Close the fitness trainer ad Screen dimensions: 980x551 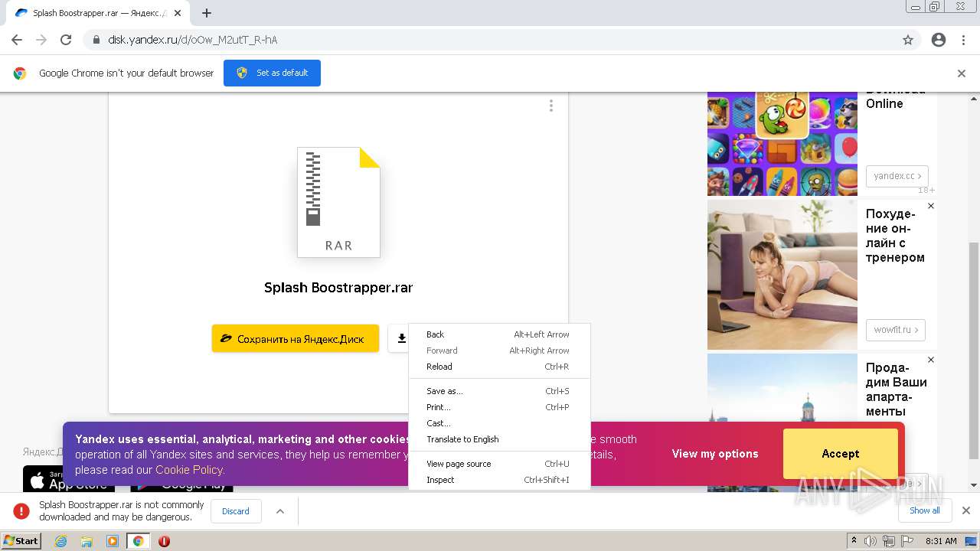coord(931,206)
